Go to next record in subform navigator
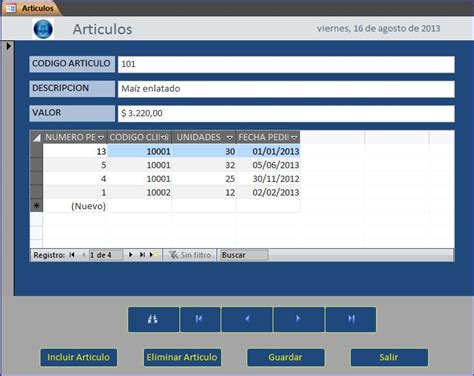The image size is (474, 376). pos(131,255)
